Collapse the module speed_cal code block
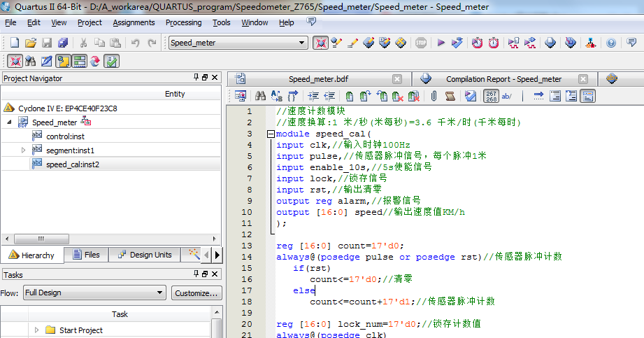644x338 pixels. point(271,134)
